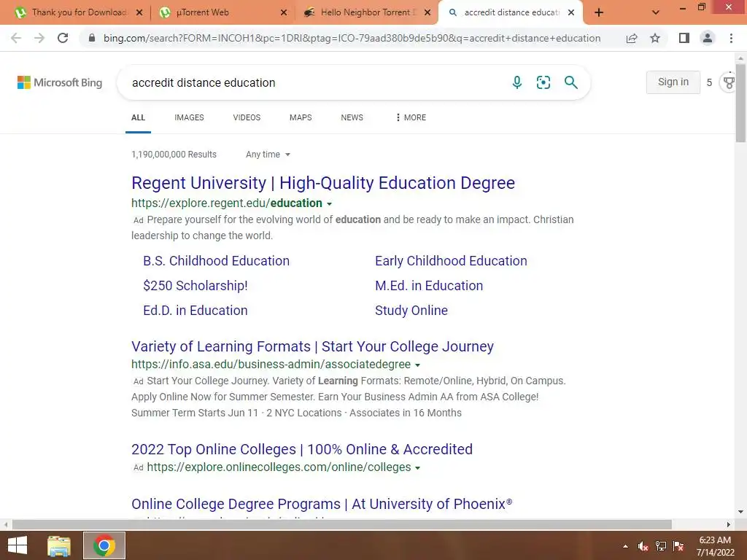747x560 pixels.
Task: Open Microsoft Rewards trophy icon
Action: 729,82
